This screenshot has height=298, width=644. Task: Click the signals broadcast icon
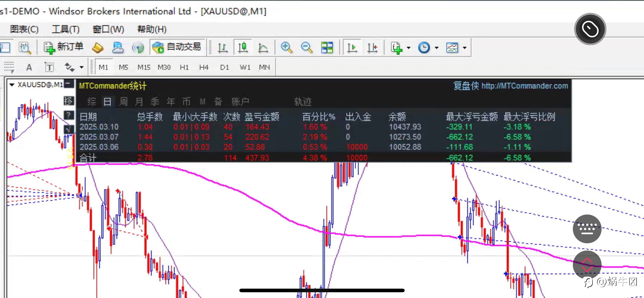point(138,48)
